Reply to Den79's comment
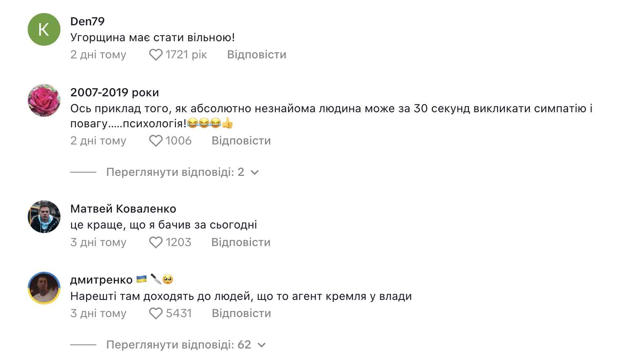The width and height of the screenshot is (644, 364). (x=256, y=55)
